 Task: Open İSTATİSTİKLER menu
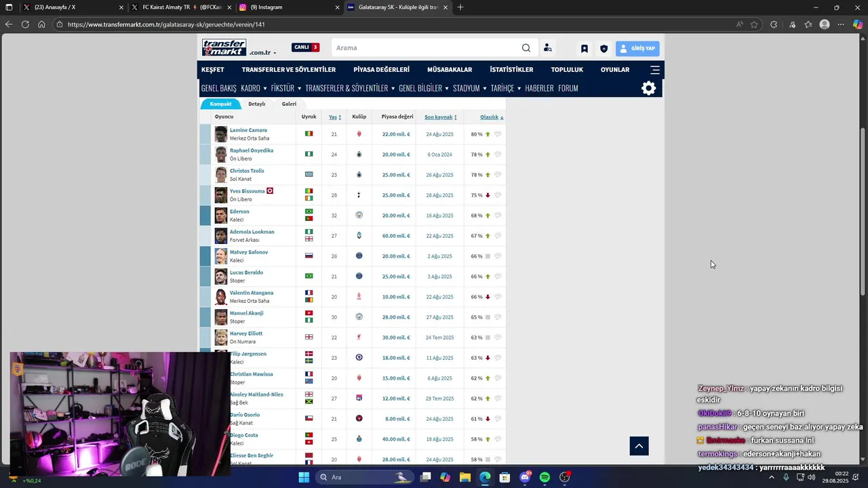point(511,70)
